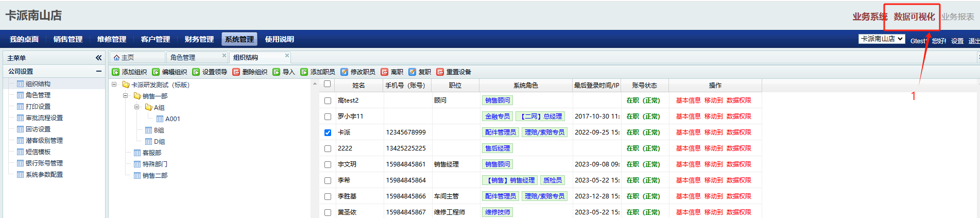Collapse the 主菜单 sidebar with double-arrow icon
Screen dimensions: 980x218
(x=98, y=58)
